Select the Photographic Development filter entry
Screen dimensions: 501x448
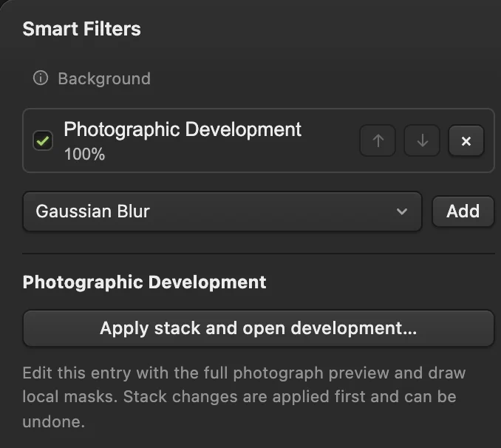click(x=259, y=140)
